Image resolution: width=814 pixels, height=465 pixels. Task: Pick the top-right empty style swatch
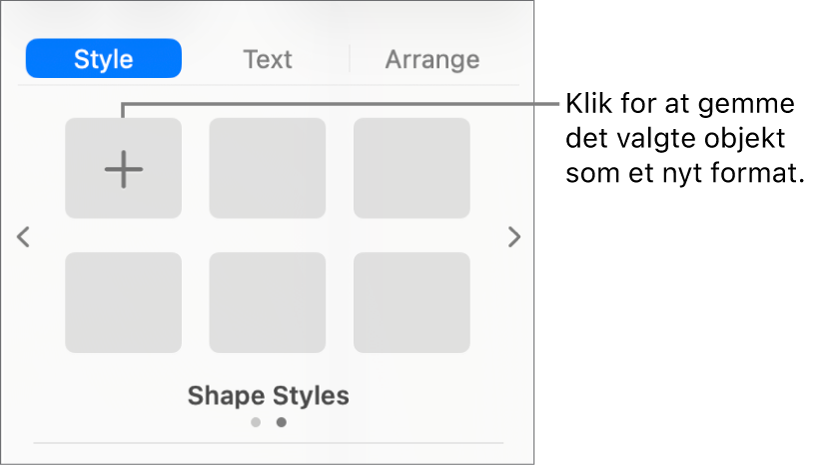pyautogui.click(x=411, y=168)
